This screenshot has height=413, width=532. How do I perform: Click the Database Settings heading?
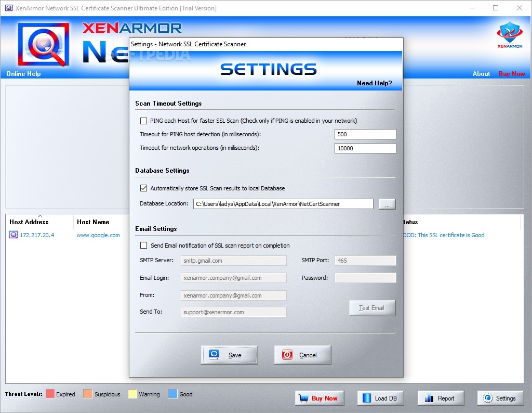[x=162, y=171]
